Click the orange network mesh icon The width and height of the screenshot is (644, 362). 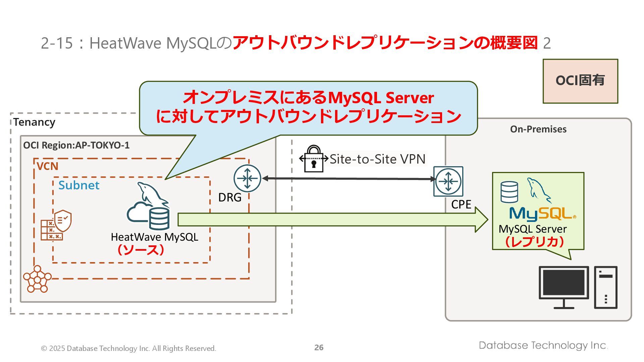[x=37, y=279]
